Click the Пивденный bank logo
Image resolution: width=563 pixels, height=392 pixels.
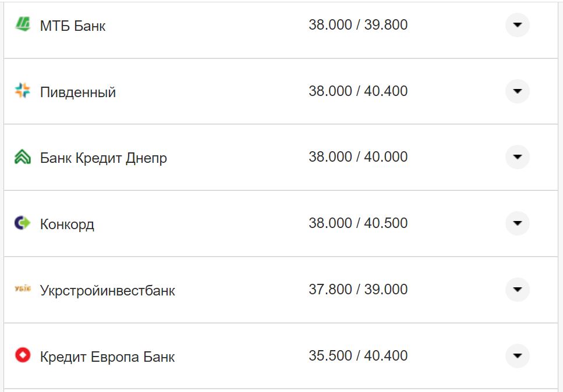(x=23, y=91)
